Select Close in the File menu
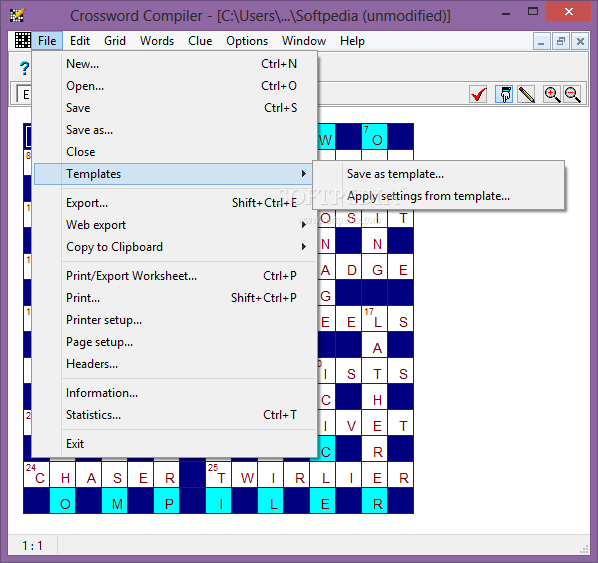Screen dimensions: 598x563 tap(175, 152)
